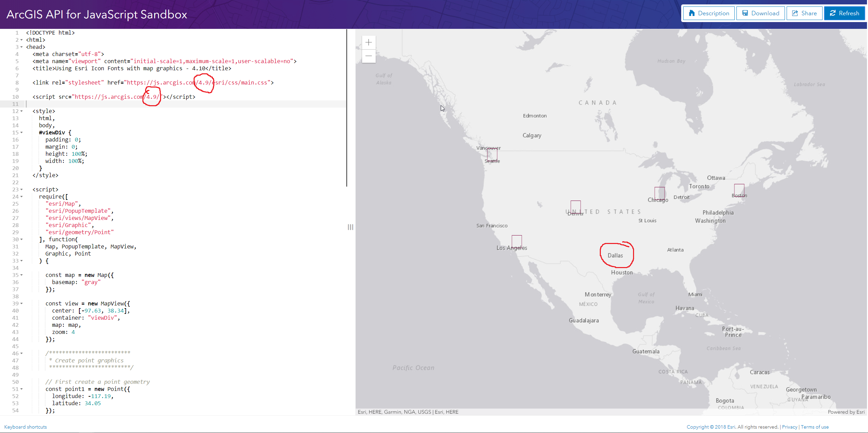This screenshot has height=433, width=868.
Task: Collapse the function fold on line 30
Action: tap(21, 240)
